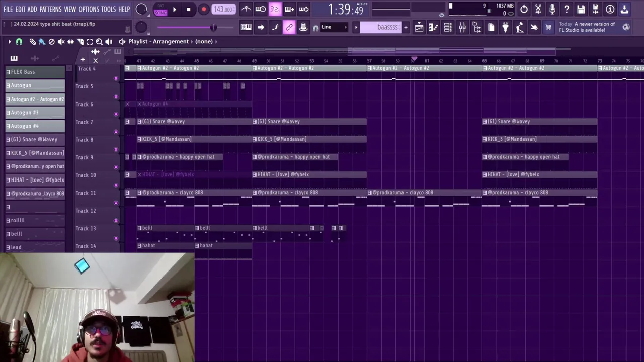Open the touch controller
This screenshot has height=362, width=644.
pos(534,27)
